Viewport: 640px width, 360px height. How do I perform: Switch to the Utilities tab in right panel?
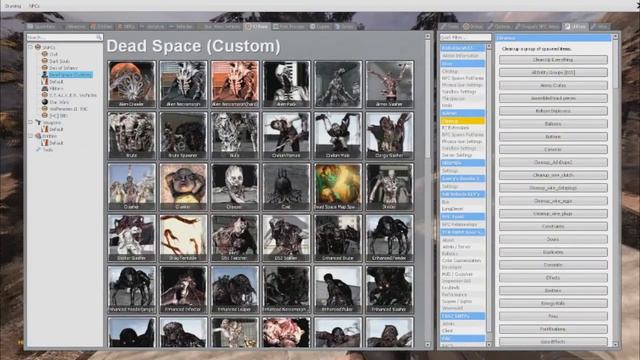575,27
